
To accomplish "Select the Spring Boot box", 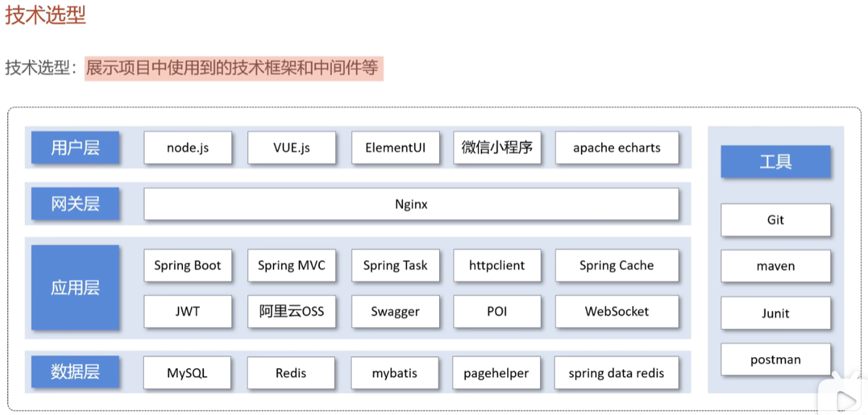I will (x=187, y=265).
